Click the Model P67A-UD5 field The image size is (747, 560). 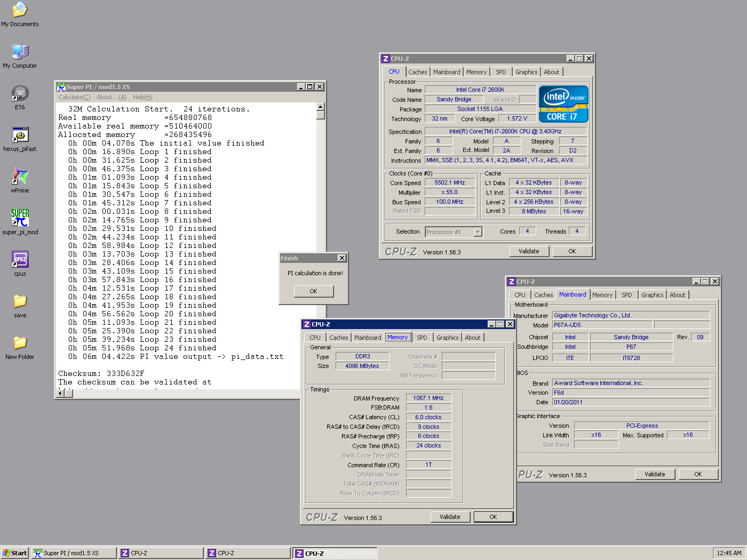(602, 325)
